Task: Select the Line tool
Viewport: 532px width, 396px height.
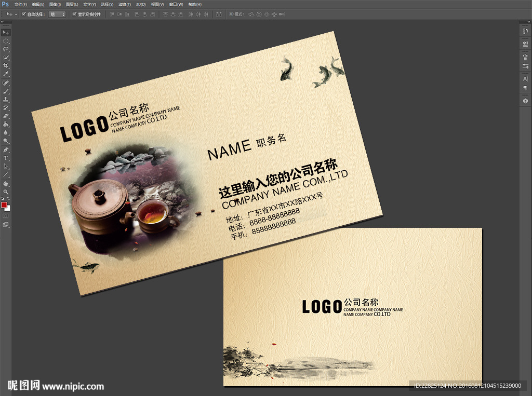Action: tap(6, 175)
